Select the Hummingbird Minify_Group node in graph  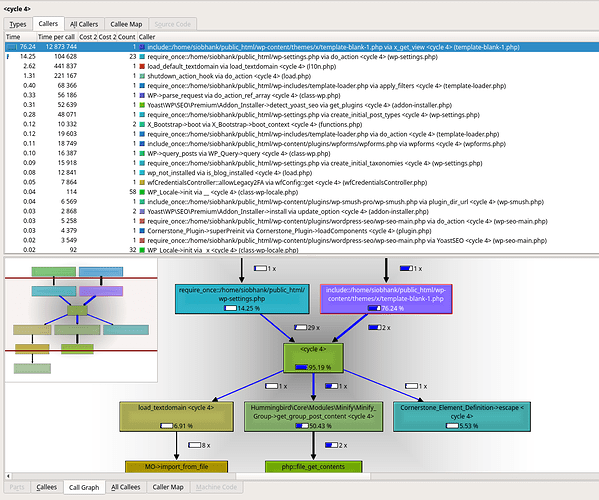(313, 416)
